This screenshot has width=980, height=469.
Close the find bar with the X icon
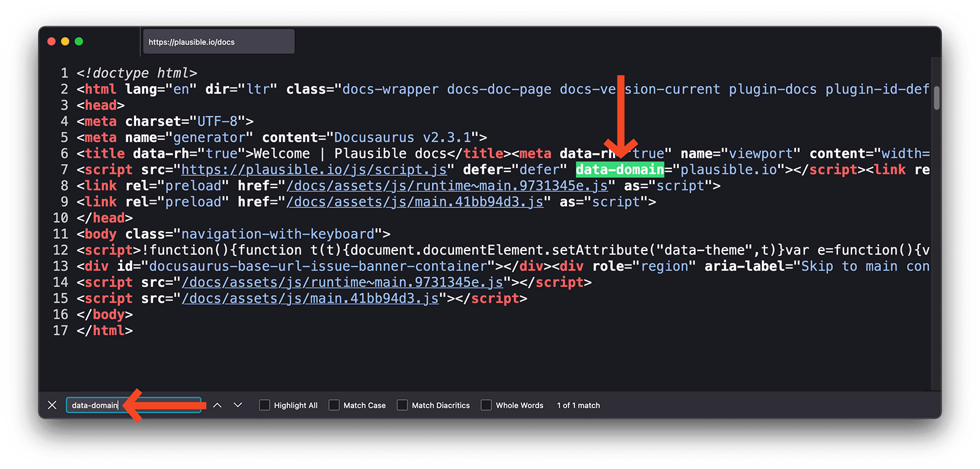52,405
